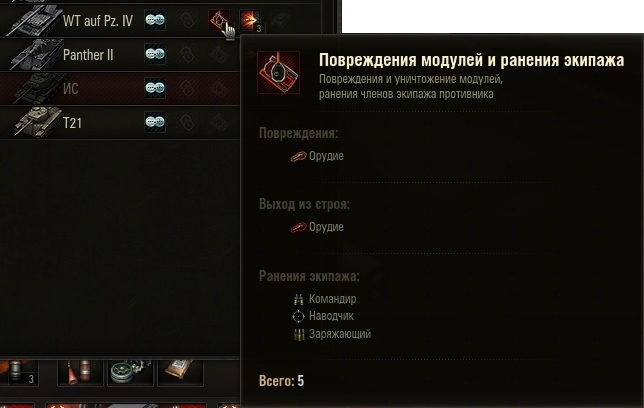Select the T21 tank row

pos(120,122)
